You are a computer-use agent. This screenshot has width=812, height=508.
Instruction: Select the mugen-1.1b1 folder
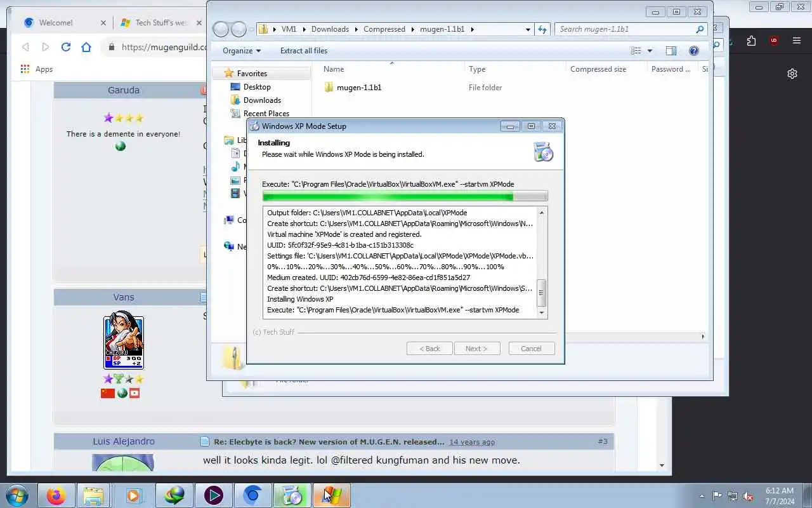tap(359, 88)
